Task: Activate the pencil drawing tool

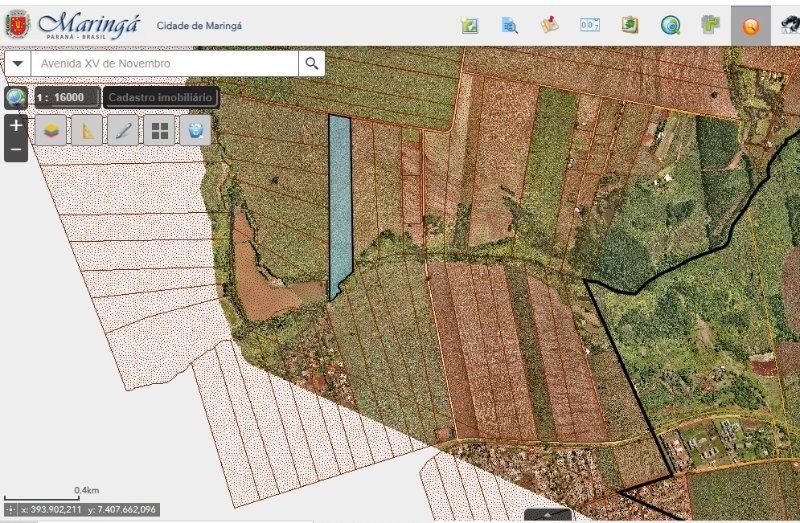Action: 123,130
